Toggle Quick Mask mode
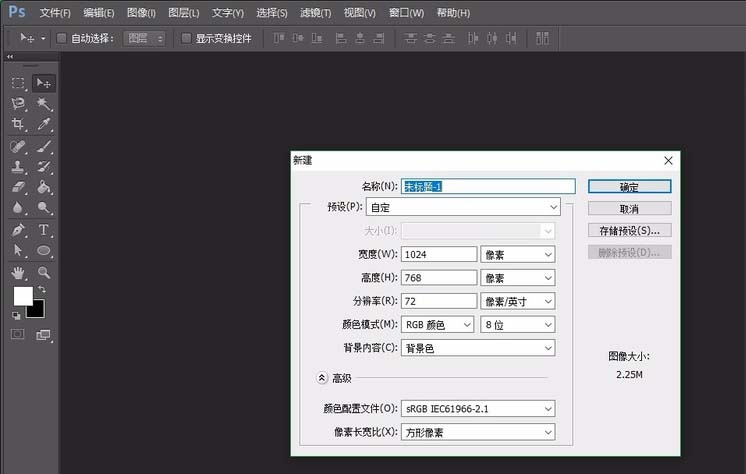The image size is (746, 474). (x=18, y=335)
